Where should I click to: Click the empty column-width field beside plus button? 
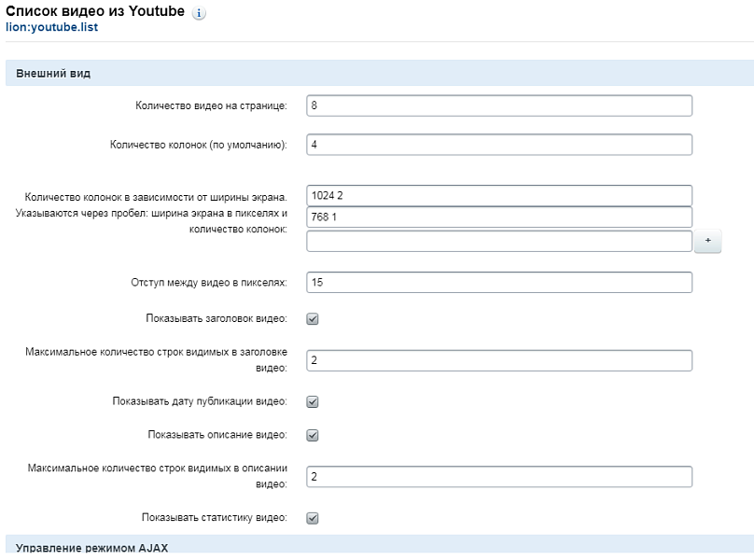498,242
